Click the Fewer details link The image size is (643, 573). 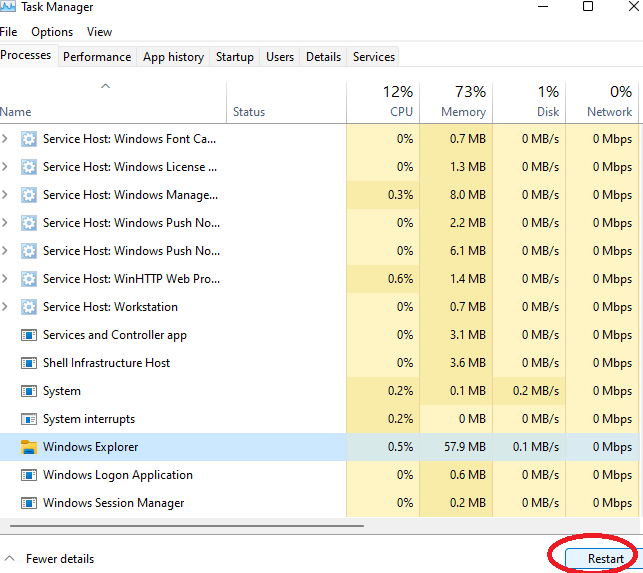[60, 559]
